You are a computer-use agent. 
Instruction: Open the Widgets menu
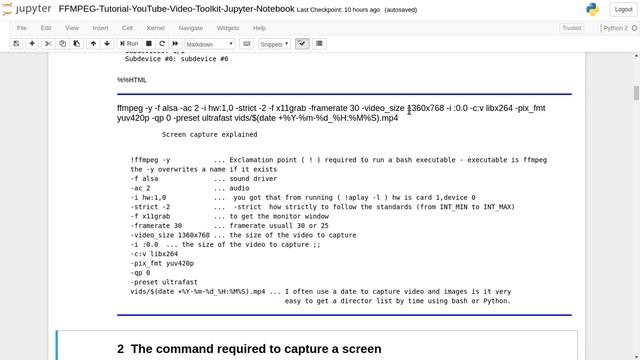pyautogui.click(x=228, y=28)
